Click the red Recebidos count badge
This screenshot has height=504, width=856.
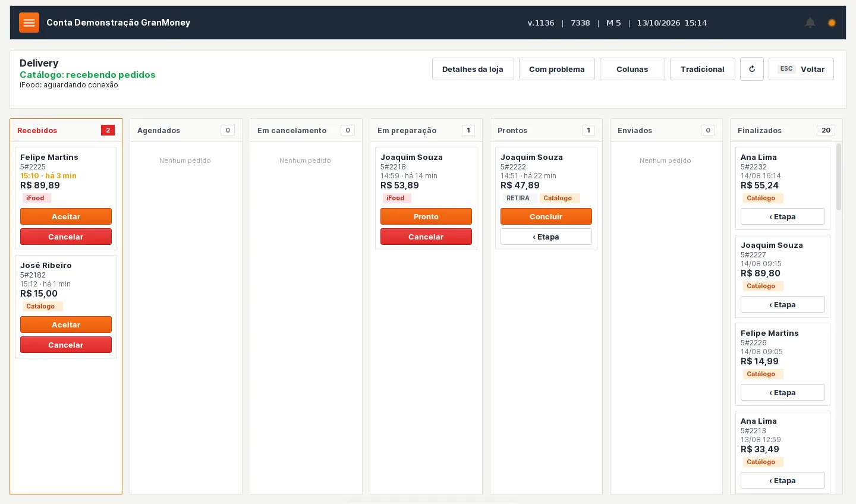pyautogui.click(x=108, y=130)
